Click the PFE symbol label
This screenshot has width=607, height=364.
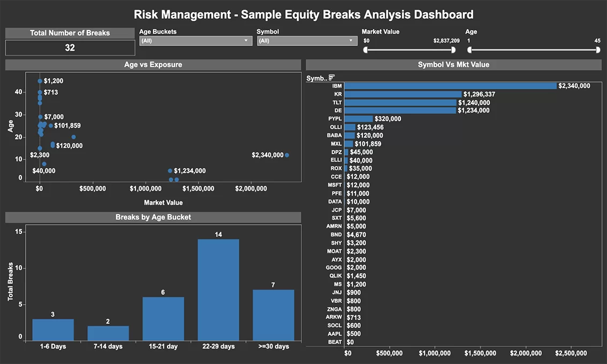click(x=337, y=193)
